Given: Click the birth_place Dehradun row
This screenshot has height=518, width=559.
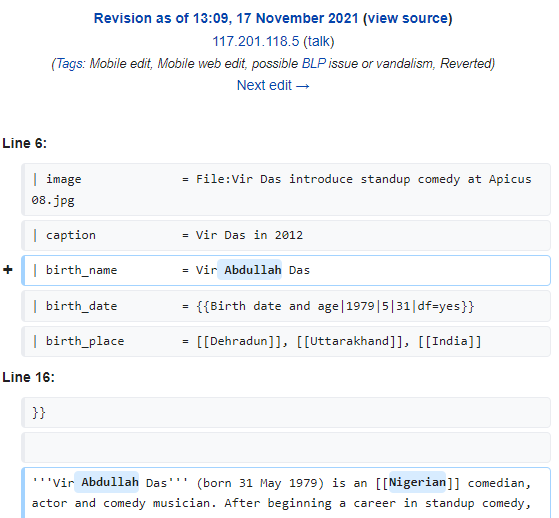Looking at the screenshot, I should [x=286, y=341].
